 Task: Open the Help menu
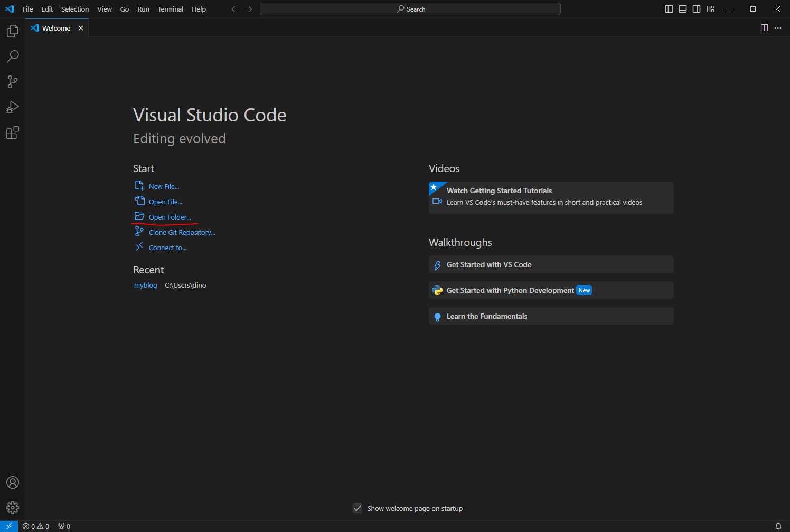(199, 9)
